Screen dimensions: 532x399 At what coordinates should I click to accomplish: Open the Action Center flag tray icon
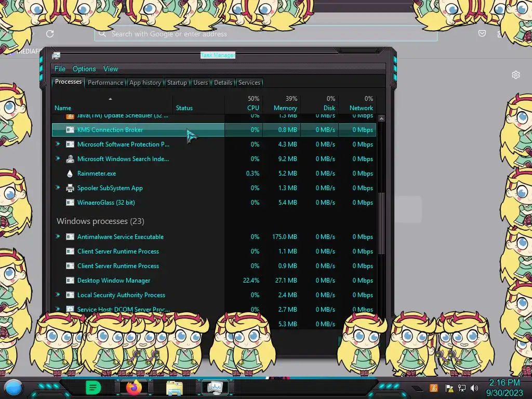point(449,388)
